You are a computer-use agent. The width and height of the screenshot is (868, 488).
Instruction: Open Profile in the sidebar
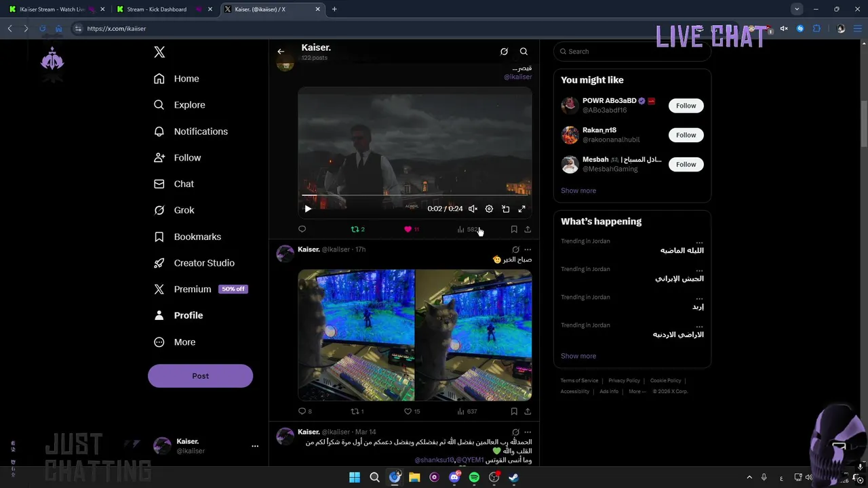coord(179,316)
